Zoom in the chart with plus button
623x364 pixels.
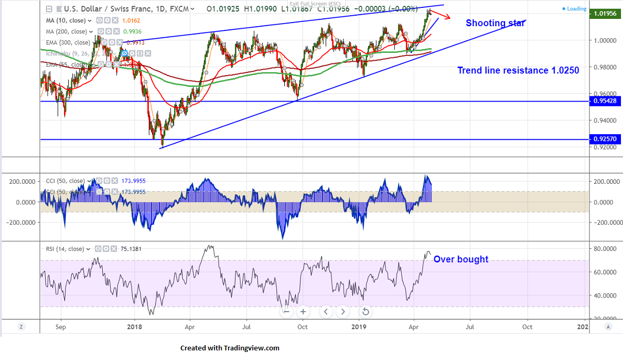click(303, 312)
